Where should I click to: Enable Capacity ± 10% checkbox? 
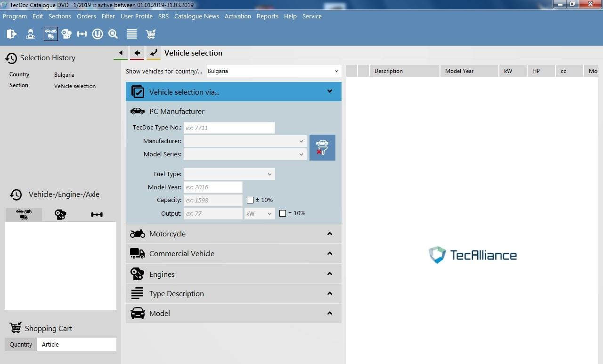250,200
